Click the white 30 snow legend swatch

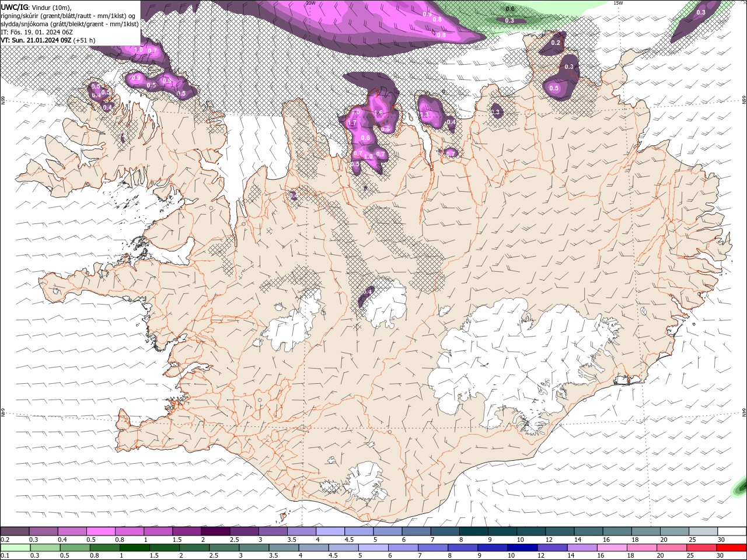coord(732,531)
